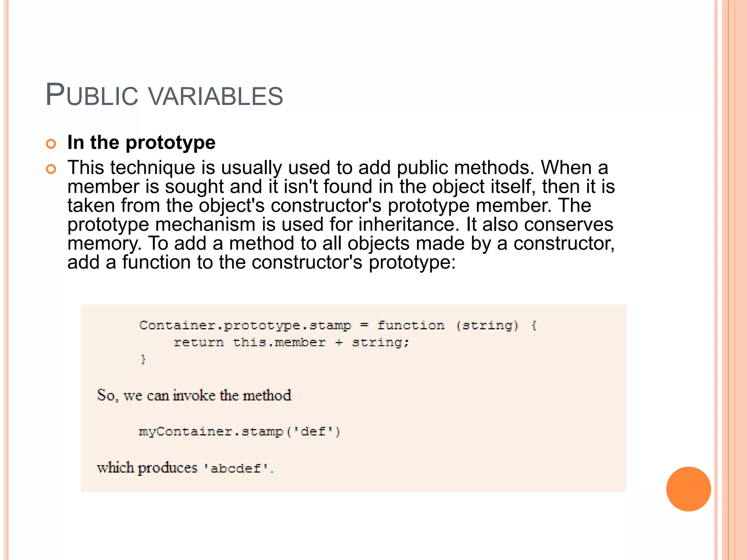
Task: Click the words 'When a' ending first line
Action: pos(574,168)
